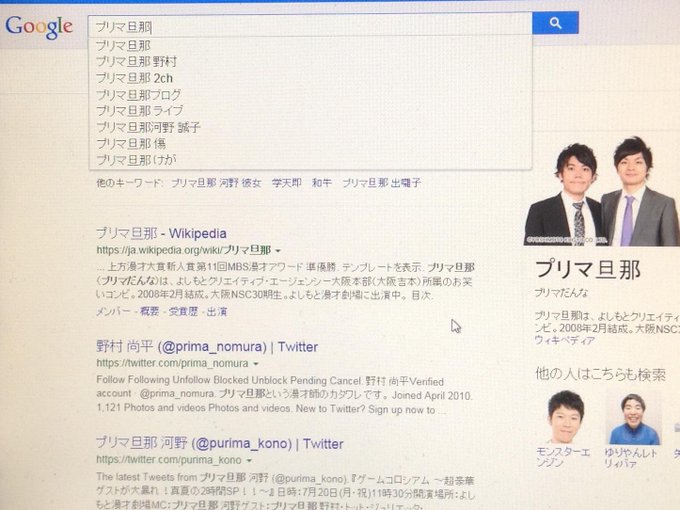
Task: Click the プリマだんな reading under panel title
Action: pos(561,293)
